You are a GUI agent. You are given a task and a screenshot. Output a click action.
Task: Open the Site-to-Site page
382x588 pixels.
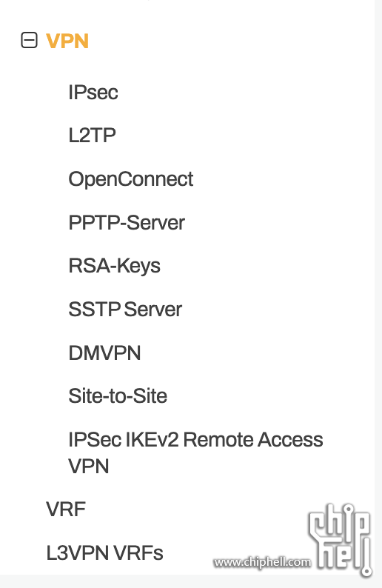coord(118,396)
